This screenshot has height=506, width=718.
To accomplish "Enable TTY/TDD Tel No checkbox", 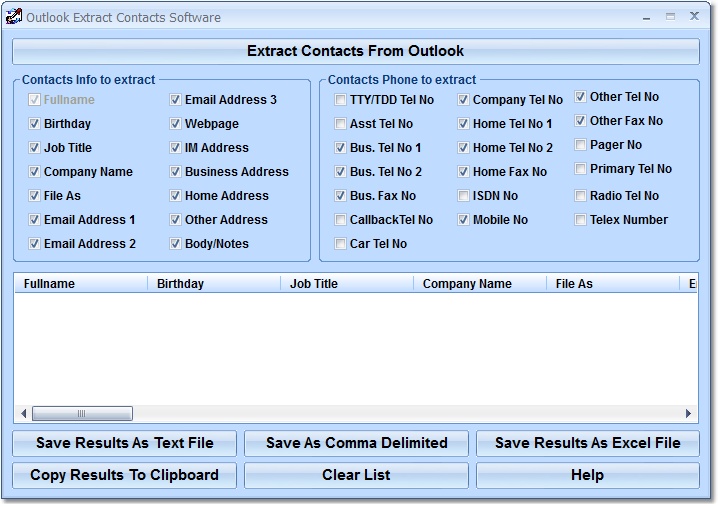I will click(340, 100).
